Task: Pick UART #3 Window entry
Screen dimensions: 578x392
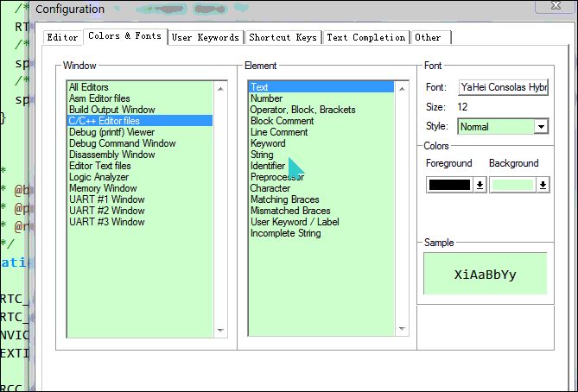Action: click(140, 222)
